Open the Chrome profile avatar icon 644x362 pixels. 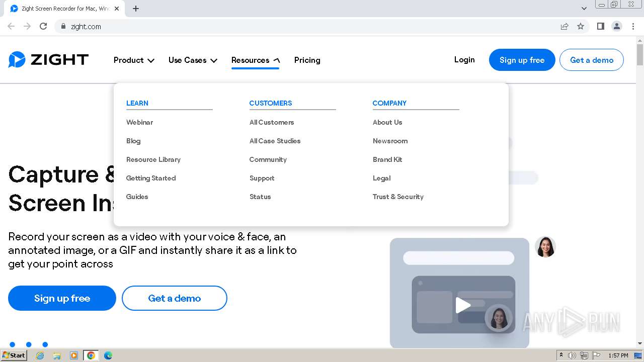click(x=617, y=26)
